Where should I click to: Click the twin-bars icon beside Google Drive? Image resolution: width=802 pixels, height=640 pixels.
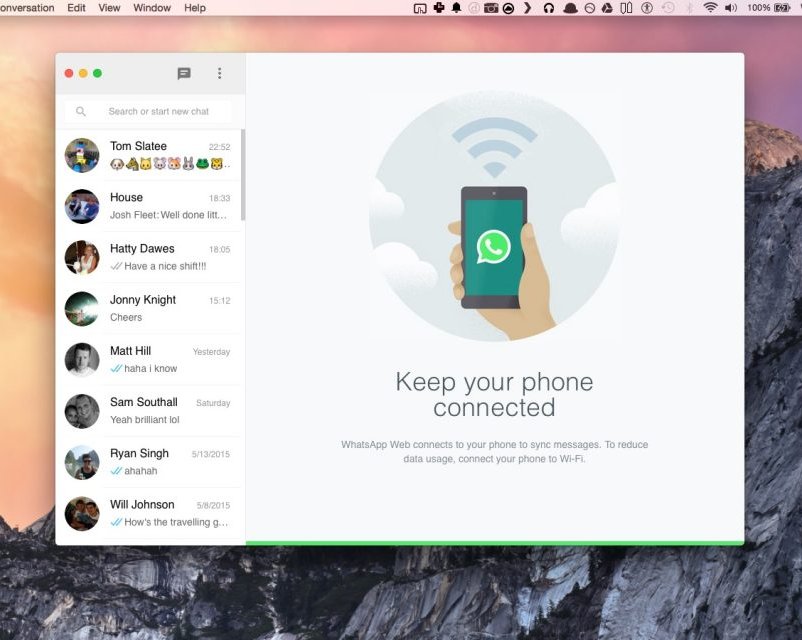(626, 8)
